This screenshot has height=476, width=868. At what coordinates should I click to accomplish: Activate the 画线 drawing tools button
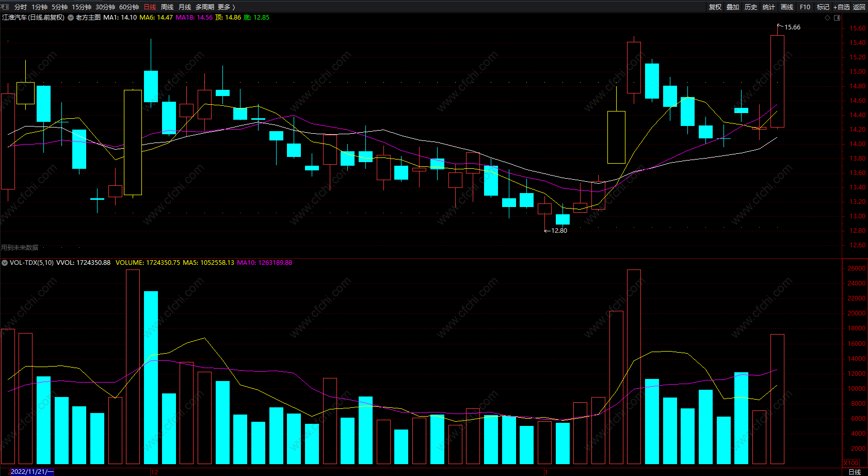click(x=787, y=7)
